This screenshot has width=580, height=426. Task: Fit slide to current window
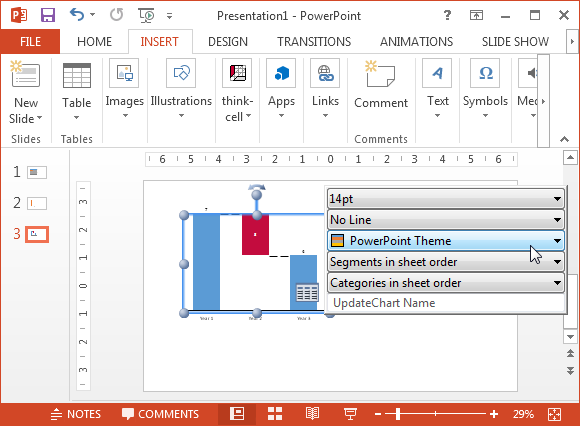[x=554, y=414]
